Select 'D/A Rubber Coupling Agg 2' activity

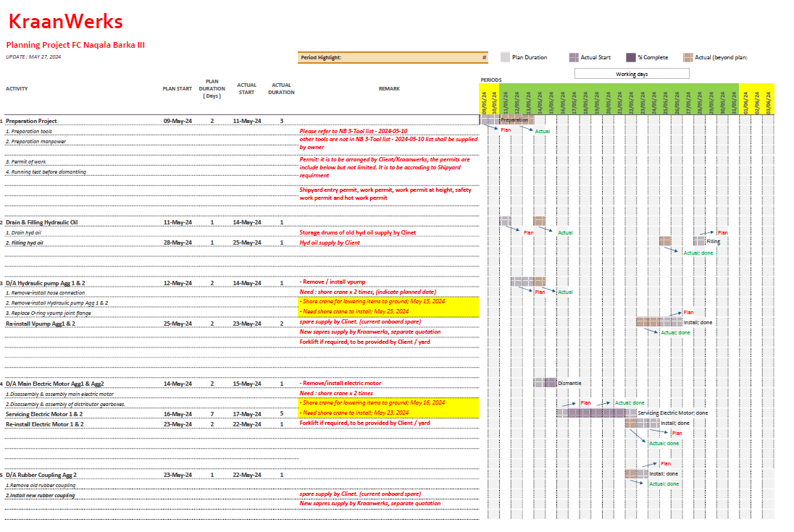41,475
